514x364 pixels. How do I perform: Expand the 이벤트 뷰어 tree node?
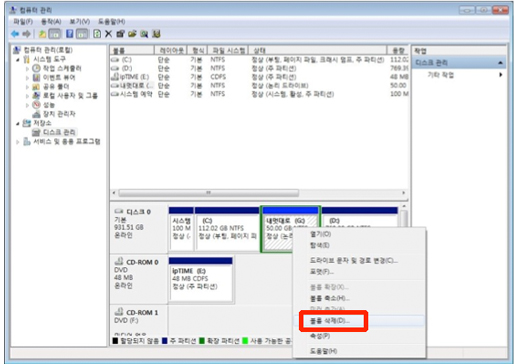click(27, 78)
